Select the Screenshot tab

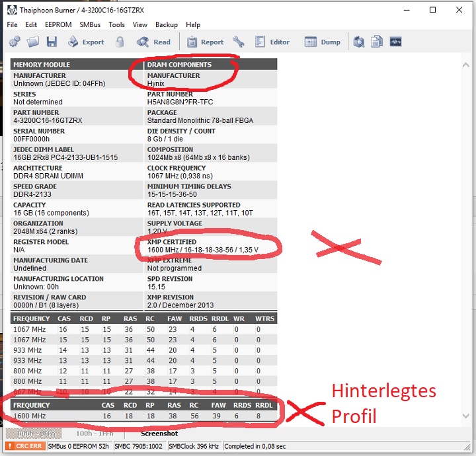159,434
